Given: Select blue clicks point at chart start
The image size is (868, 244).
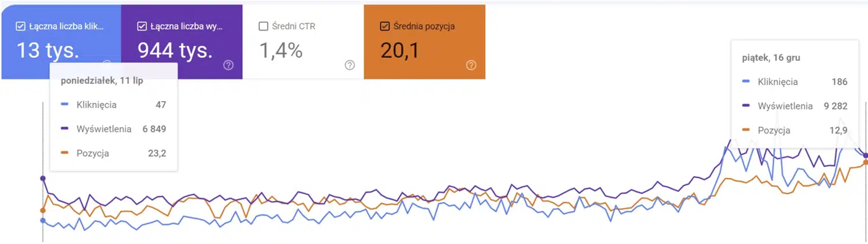Looking at the screenshot, I should pyautogui.click(x=43, y=220).
